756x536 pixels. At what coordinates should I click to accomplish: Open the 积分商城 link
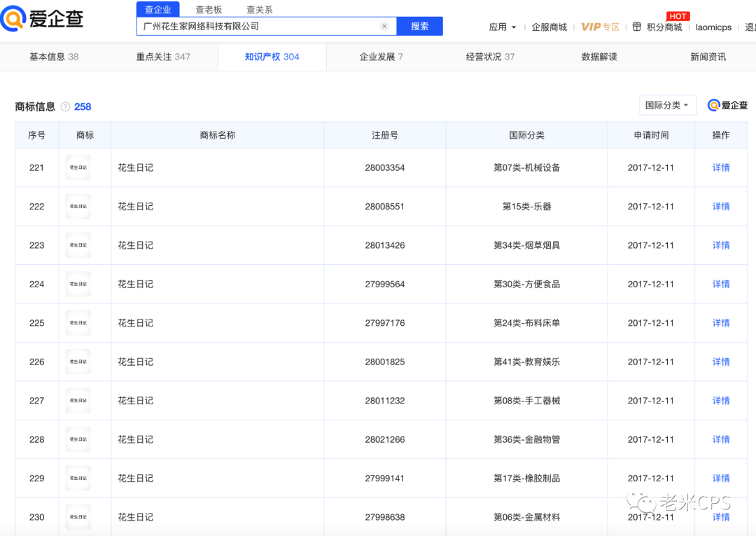664,27
